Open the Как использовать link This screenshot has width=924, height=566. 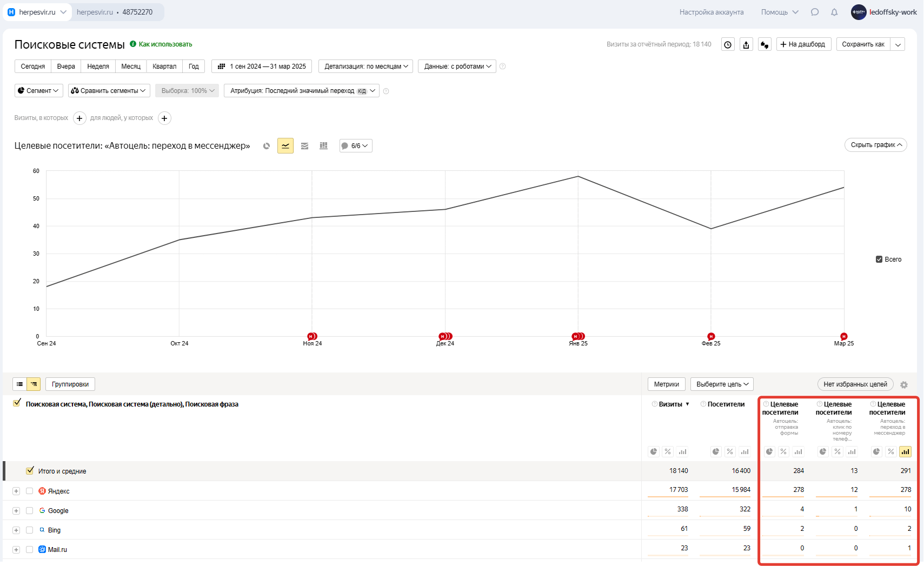point(165,44)
